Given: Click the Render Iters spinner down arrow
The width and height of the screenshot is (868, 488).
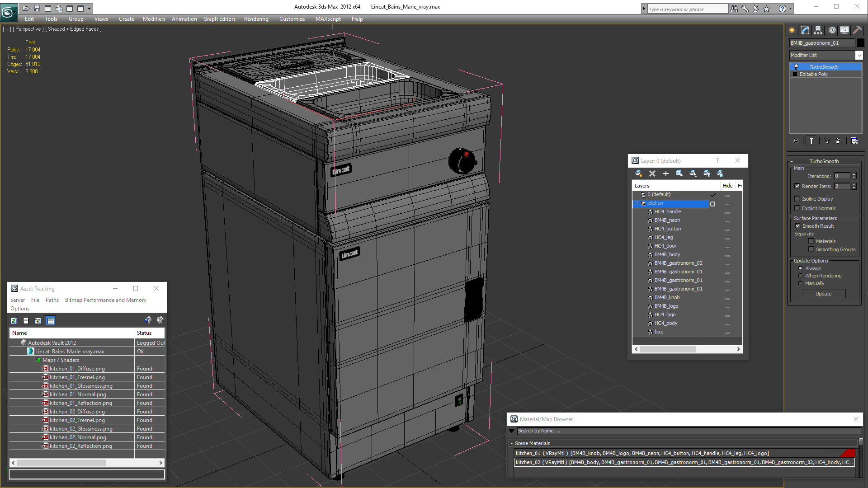Looking at the screenshot, I should 854,188.
